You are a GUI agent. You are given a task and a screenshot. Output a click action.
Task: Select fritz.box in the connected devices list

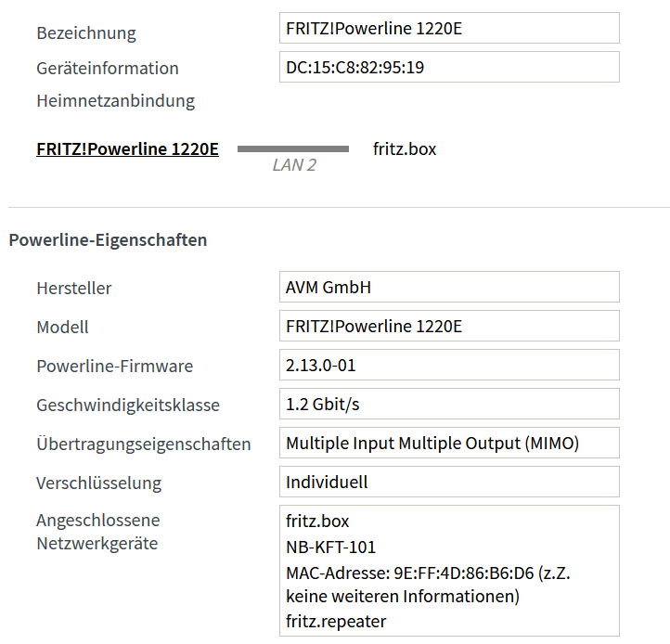tap(317, 522)
